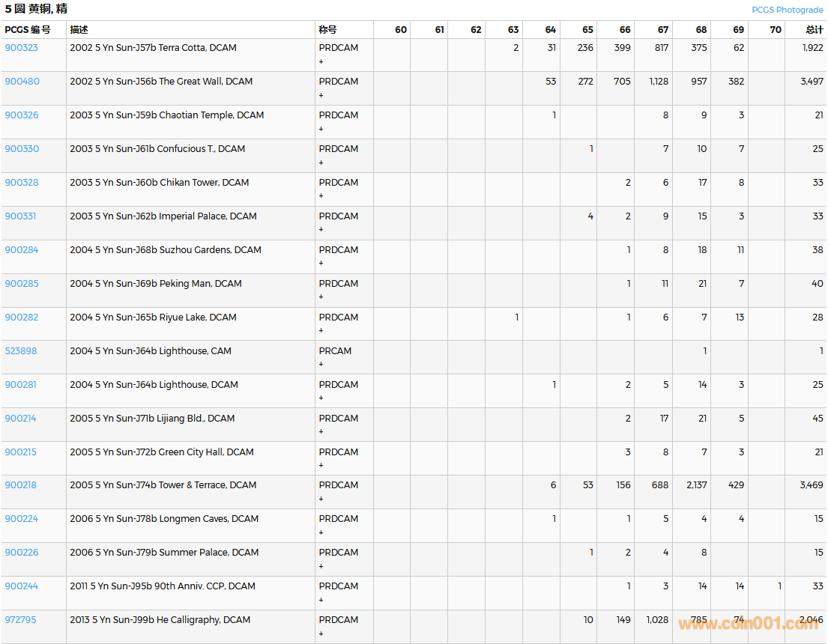Expand plus sign in He Calligraphy row
Screen dimensions: 828x644
[321, 634]
